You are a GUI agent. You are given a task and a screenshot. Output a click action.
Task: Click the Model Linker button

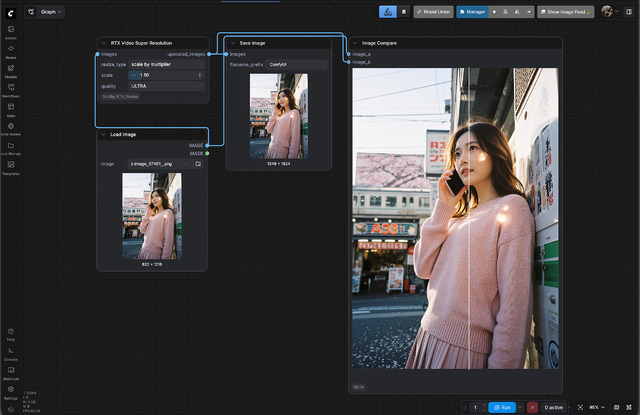(432, 12)
